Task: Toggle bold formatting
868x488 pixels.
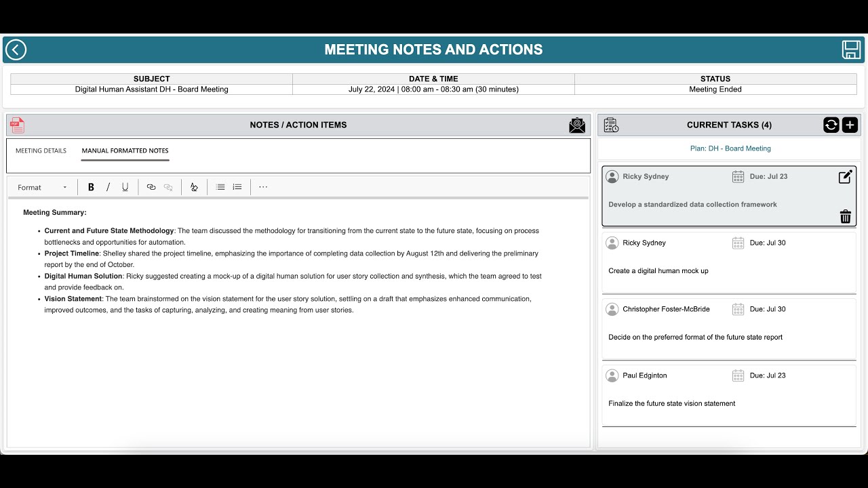Action: pyautogui.click(x=91, y=187)
